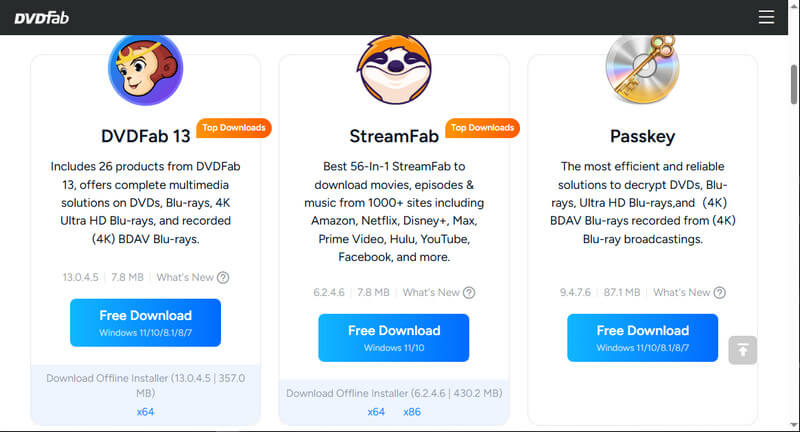
Task: Download StreamFab with Free Download button
Action: (394, 338)
